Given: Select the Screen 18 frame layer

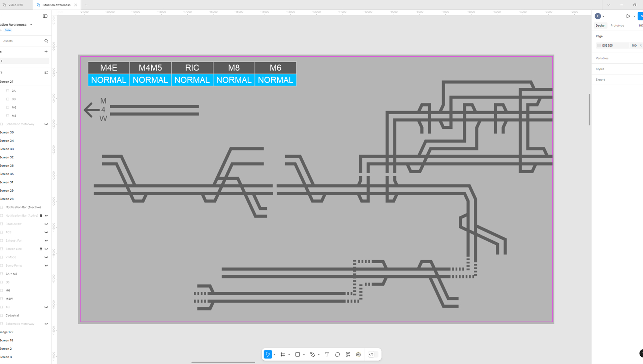Looking at the screenshot, I should 7,340.
